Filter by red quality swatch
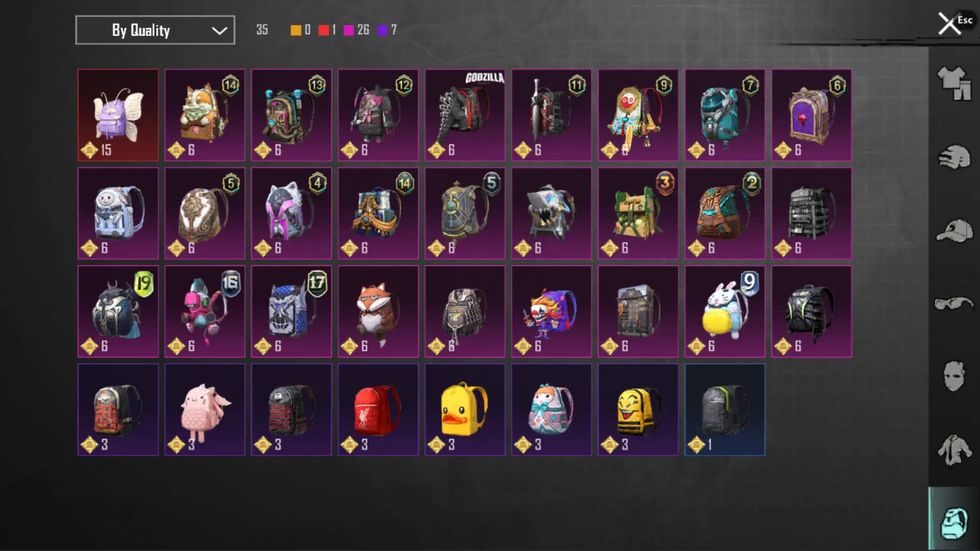The width and height of the screenshot is (980, 551). pyautogui.click(x=324, y=30)
